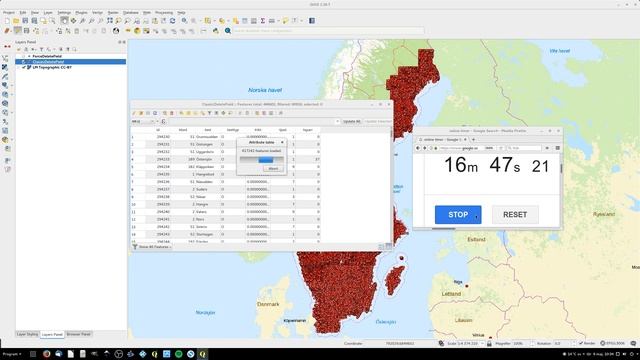Click Pan Map to Selected Rows icon
640x360 pixels.
[223, 113]
